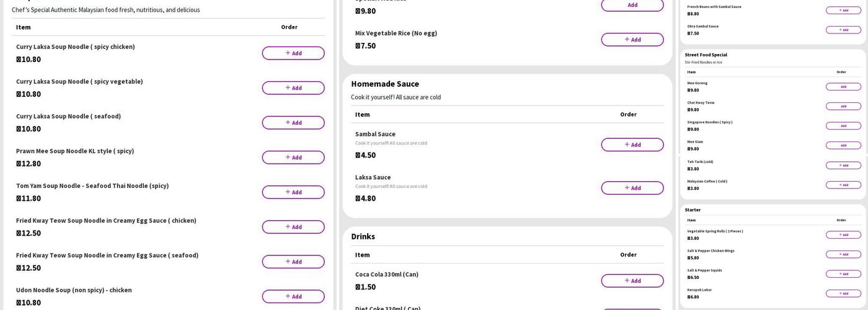868x310 pixels.
Task: Add Okra Sambal Sauce to order
Action: tap(843, 30)
